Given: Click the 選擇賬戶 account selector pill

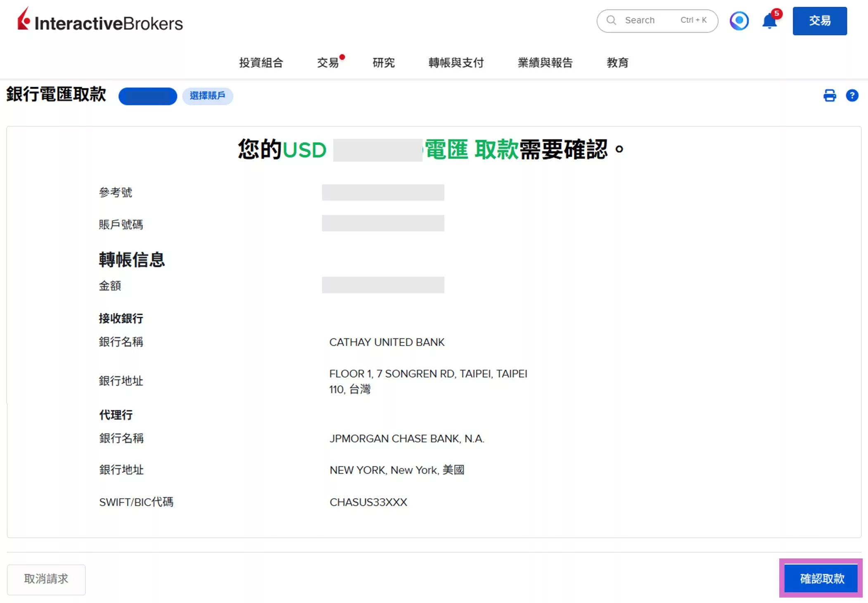Looking at the screenshot, I should [x=208, y=96].
